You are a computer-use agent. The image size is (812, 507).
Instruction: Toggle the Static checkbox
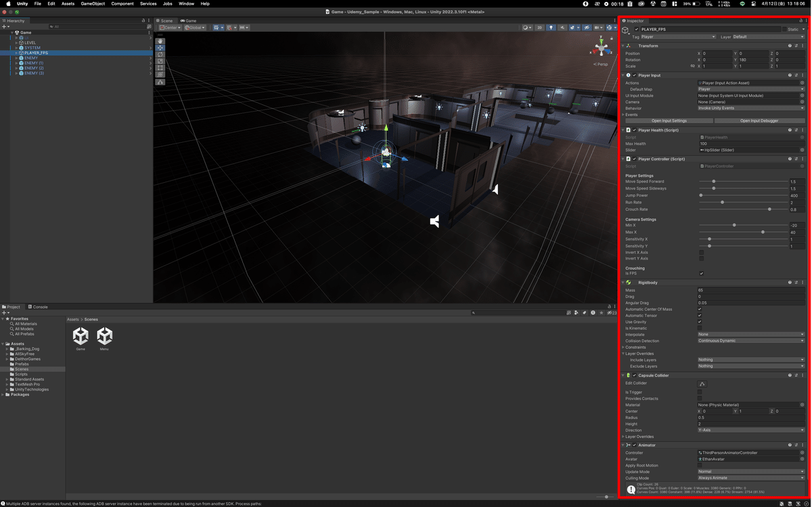(784, 30)
